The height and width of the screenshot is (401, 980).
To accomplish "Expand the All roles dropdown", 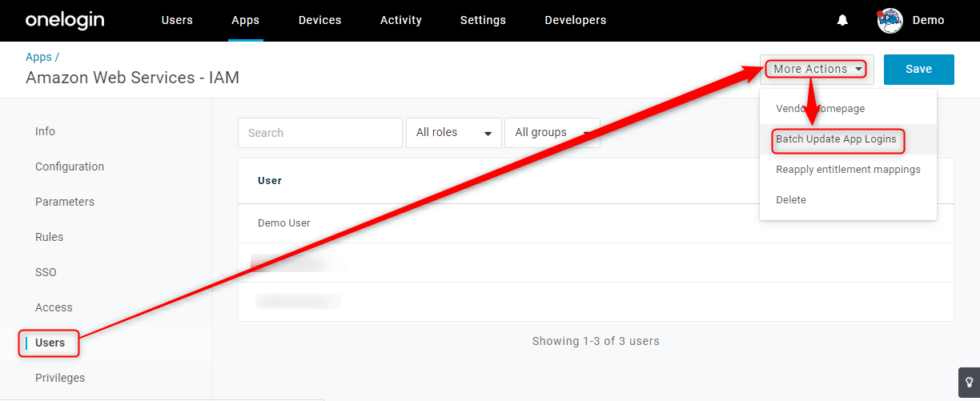I will (x=454, y=133).
